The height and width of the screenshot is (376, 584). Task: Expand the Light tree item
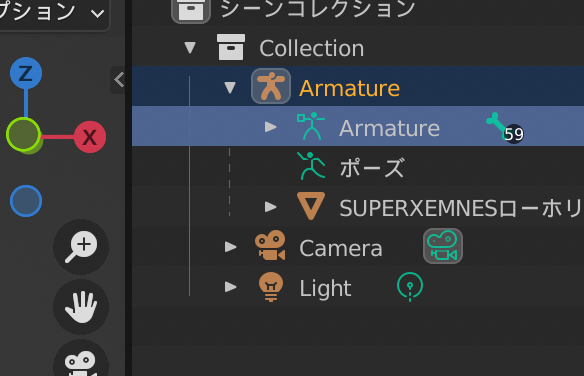[231, 287]
